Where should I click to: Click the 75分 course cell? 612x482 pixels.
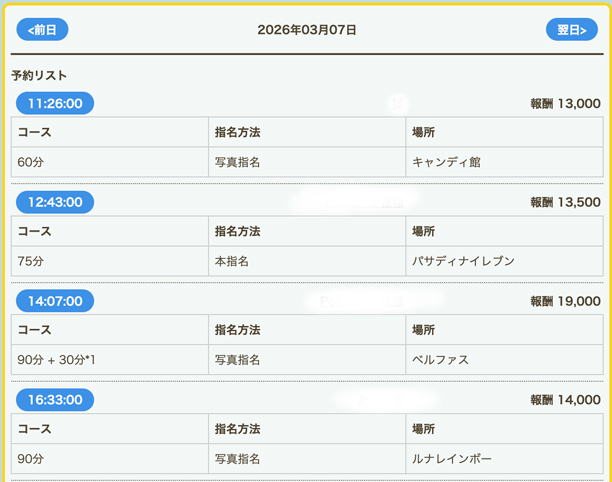[x=31, y=261]
